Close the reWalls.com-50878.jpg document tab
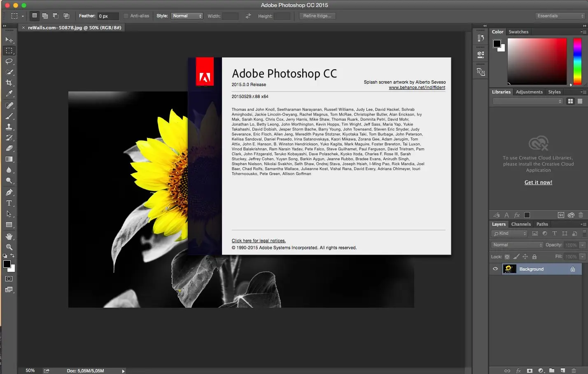This screenshot has height=374, width=588. (x=23, y=28)
